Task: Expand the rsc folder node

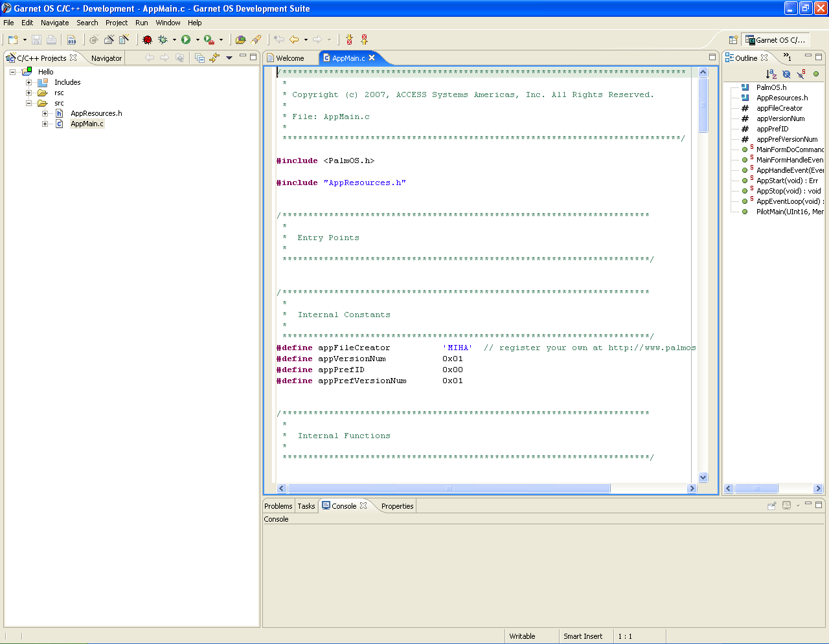Action: [x=28, y=93]
